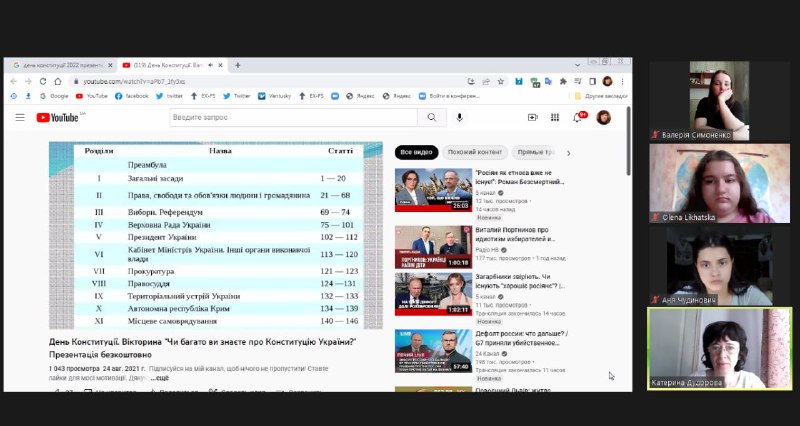Open the Chrome profile avatar in toolbar
The image size is (800, 426).
607,81
